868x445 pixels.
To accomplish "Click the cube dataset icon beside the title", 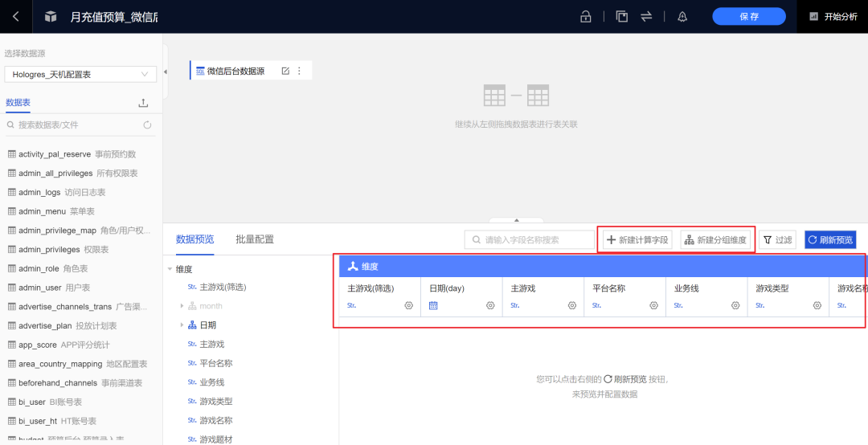I will pyautogui.click(x=51, y=17).
